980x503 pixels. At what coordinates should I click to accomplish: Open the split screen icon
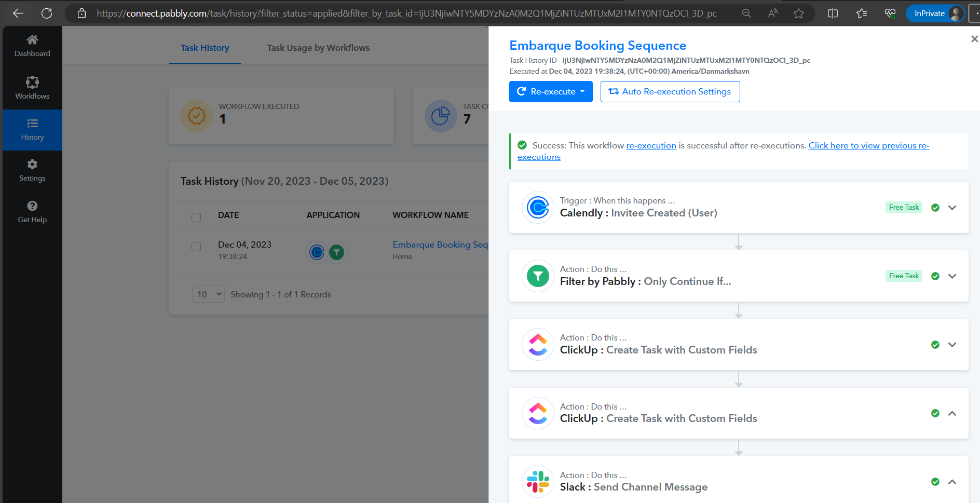[x=833, y=13]
